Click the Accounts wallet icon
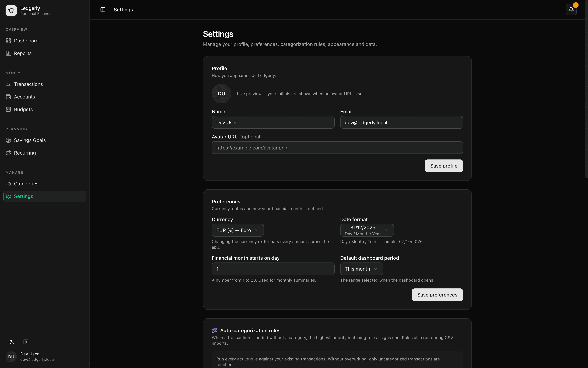This screenshot has width=588, height=368. click(9, 97)
